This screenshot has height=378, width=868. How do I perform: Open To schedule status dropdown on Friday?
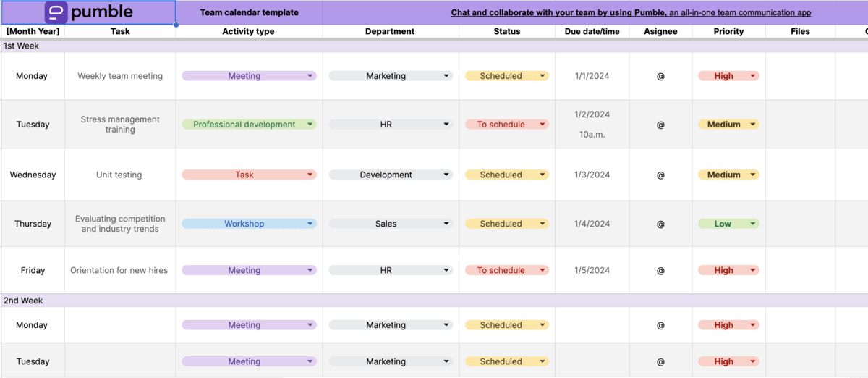(x=507, y=270)
